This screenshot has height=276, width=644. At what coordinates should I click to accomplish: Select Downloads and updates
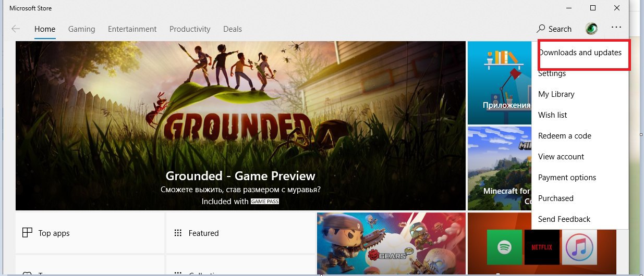click(580, 53)
